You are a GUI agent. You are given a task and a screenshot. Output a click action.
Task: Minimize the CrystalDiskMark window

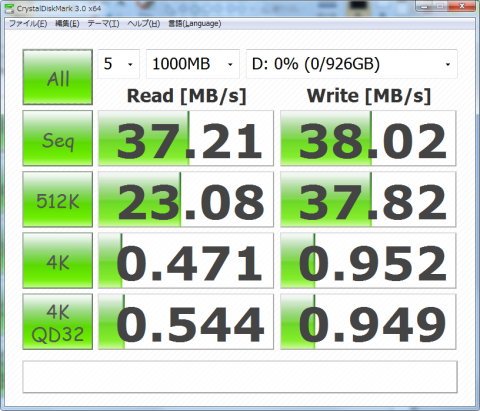point(425,6)
